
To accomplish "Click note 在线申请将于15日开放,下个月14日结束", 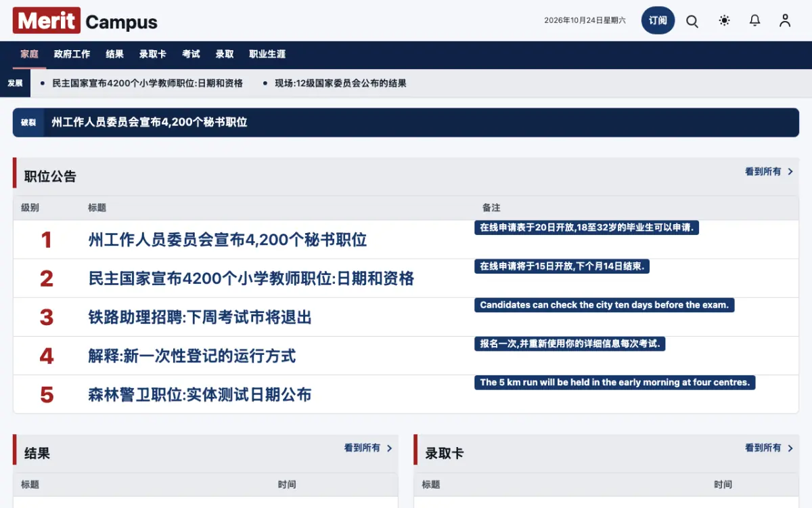I will pyautogui.click(x=562, y=266).
